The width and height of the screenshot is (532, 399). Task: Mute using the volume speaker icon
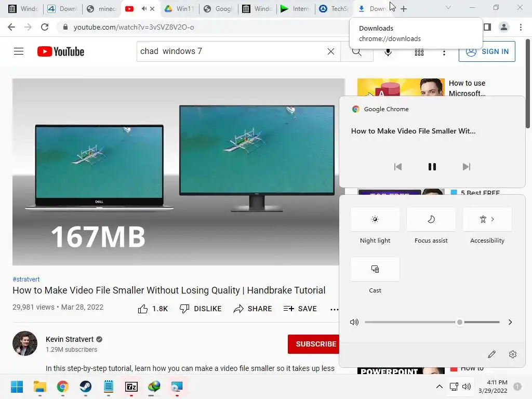click(x=354, y=322)
